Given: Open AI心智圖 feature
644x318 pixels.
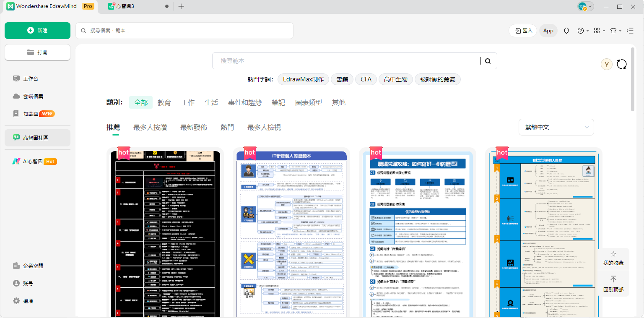Looking at the screenshot, I should pyautogui.click(x=29, y=161).
